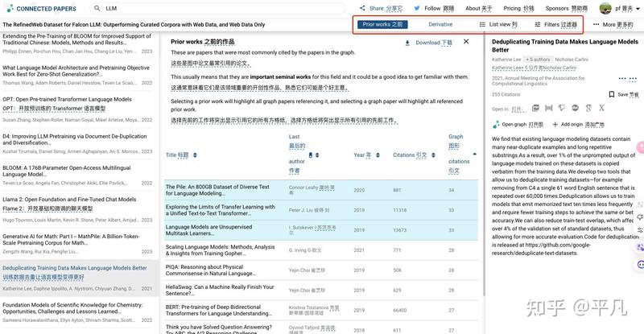
Task: Select 'BERT: Pre-training of Deep Bidirectional' row
Action: click(321, 310)
